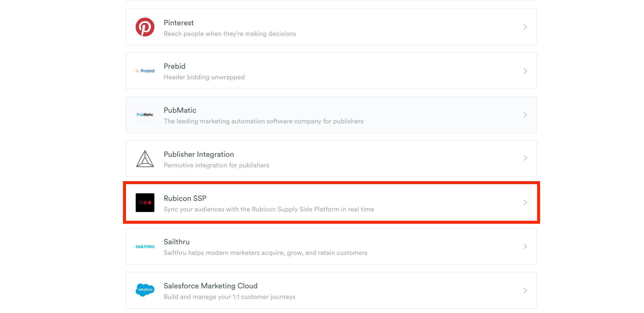Click 'Sync your audiences with the Rubicon' description
Viewport: 644px width, 313px height.
pyautogui.click(x=269, y=209)
